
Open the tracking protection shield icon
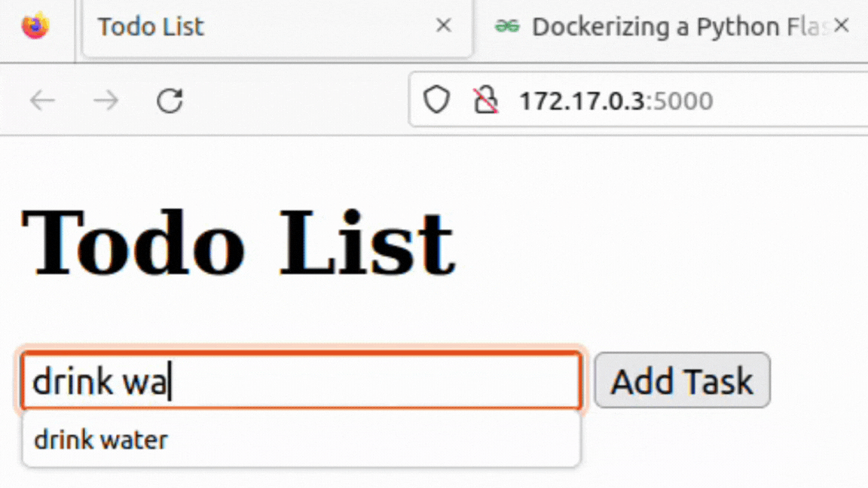(x=436, y=99)
